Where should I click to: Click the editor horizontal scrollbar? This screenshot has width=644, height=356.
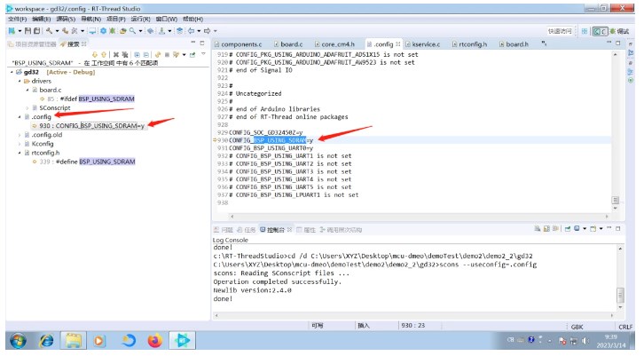419,216
